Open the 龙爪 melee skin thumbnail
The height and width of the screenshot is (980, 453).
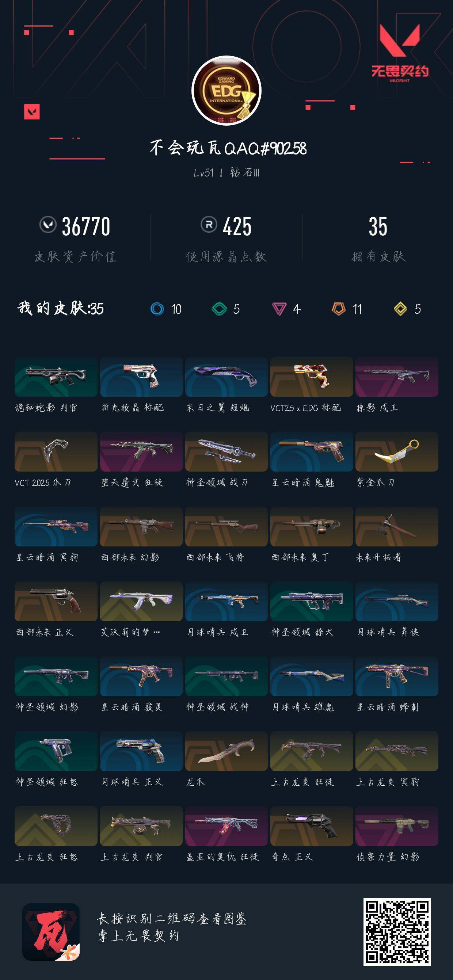click(x=226, y=751)
